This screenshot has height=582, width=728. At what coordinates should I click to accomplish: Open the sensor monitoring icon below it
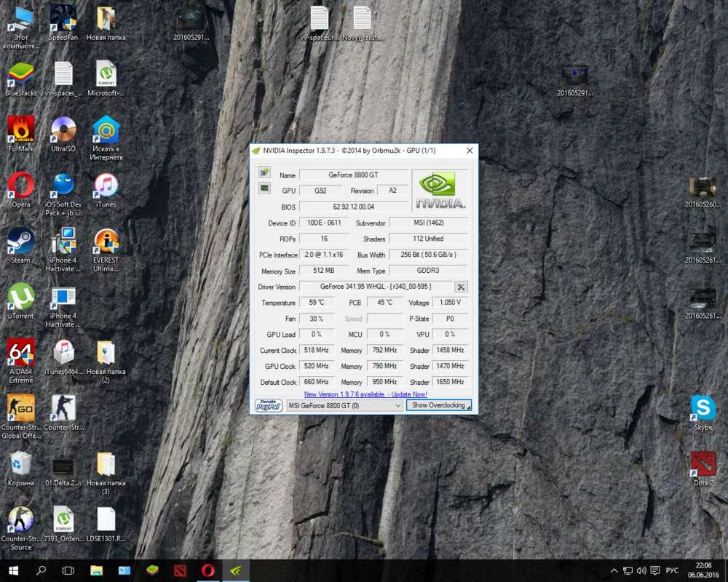click(264, 188)
